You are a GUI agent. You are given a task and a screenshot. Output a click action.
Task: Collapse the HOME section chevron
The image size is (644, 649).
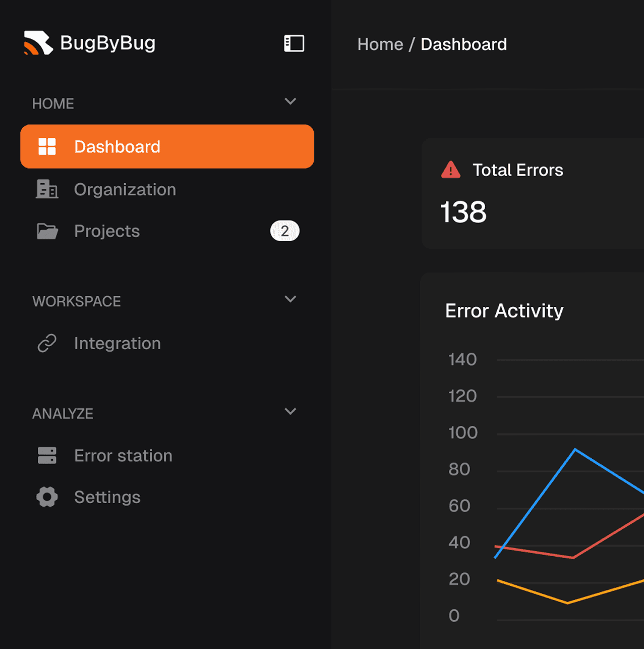click(290, 101)
